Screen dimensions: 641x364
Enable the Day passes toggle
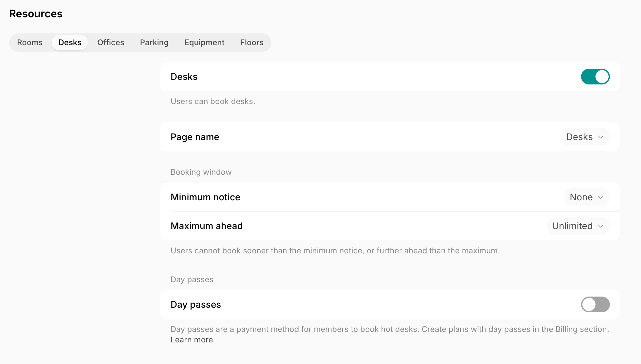(x=595, y=304)
